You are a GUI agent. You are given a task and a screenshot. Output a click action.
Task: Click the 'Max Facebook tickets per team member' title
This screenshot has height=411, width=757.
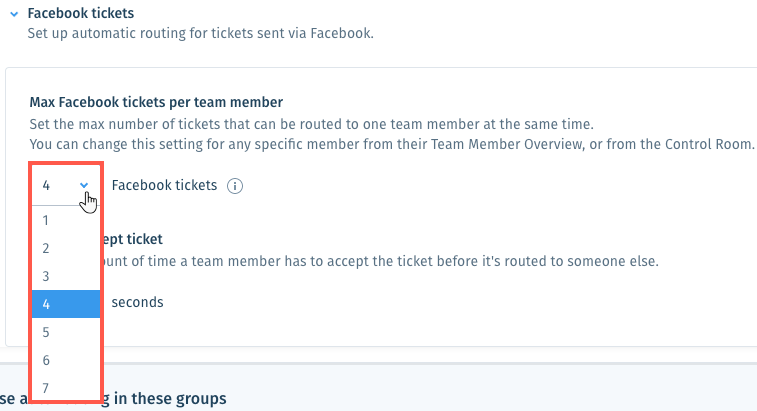156,102
